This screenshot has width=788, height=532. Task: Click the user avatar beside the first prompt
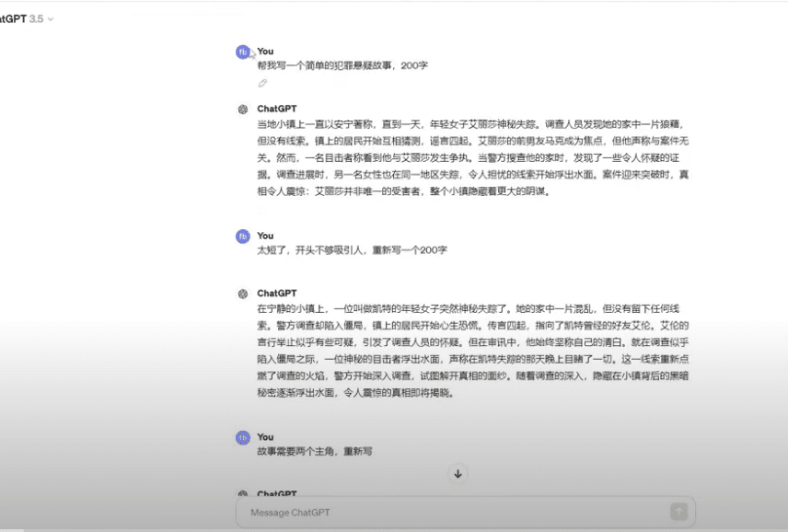243,52
